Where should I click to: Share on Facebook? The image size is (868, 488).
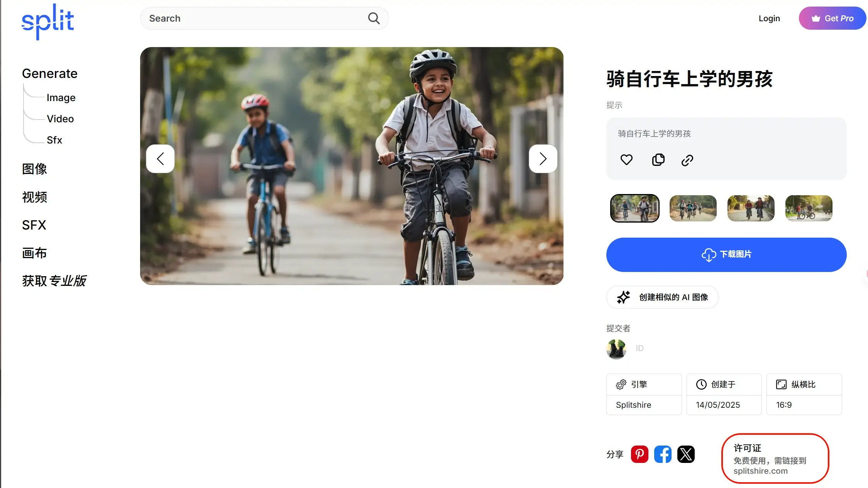663,454
